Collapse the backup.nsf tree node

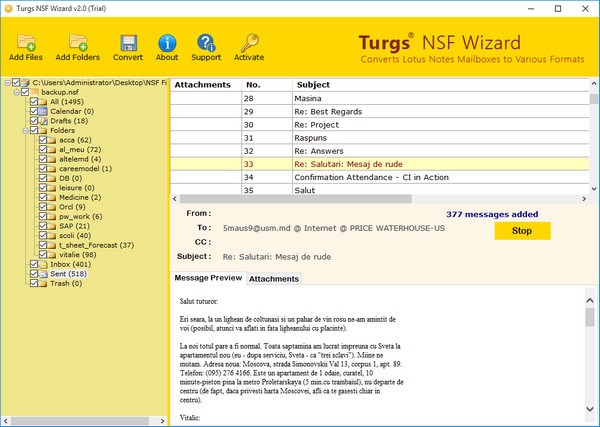click(x=15, y=92)
